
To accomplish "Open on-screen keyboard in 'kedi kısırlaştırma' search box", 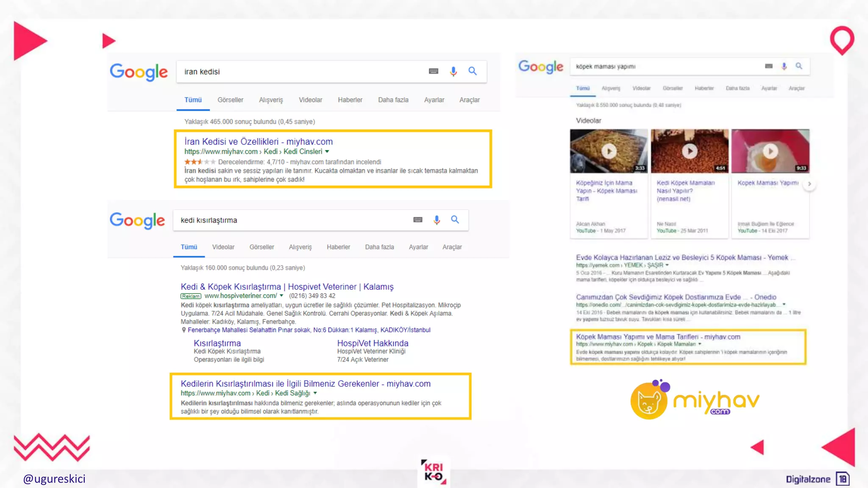I will coord(418,219).
